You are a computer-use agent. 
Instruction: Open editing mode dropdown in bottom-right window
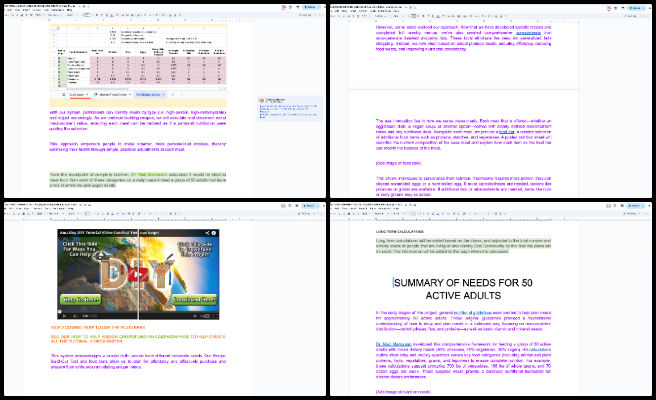tap(631, 213)
